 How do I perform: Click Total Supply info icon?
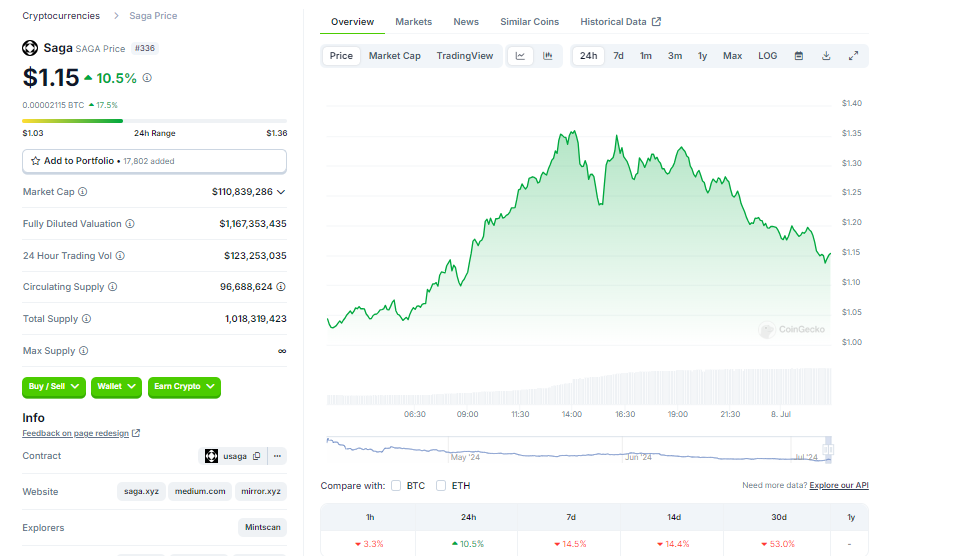coord(86,318)
